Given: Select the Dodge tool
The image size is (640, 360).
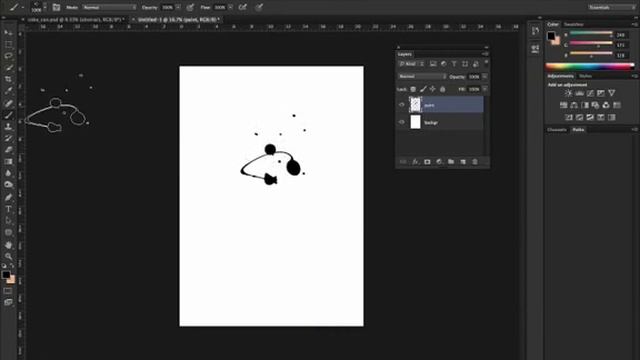Looking at the screenshot, I should click(x=8, y=185).
